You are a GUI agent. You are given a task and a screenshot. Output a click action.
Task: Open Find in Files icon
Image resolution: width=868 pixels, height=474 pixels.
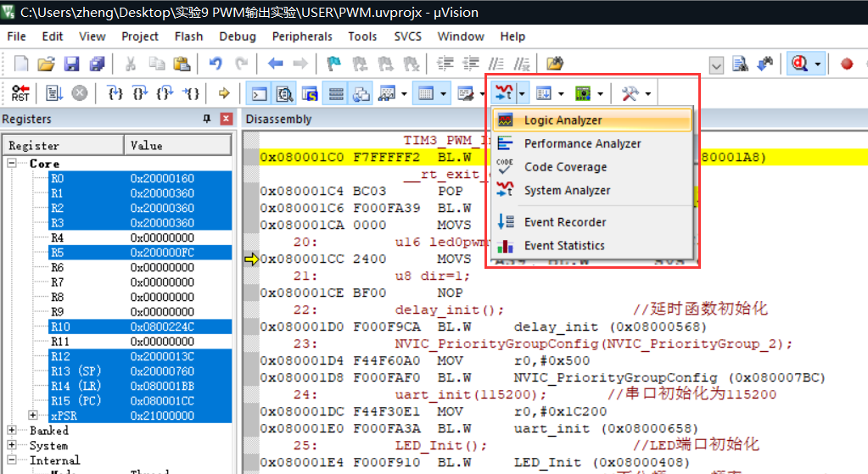[x=555, y=64]
